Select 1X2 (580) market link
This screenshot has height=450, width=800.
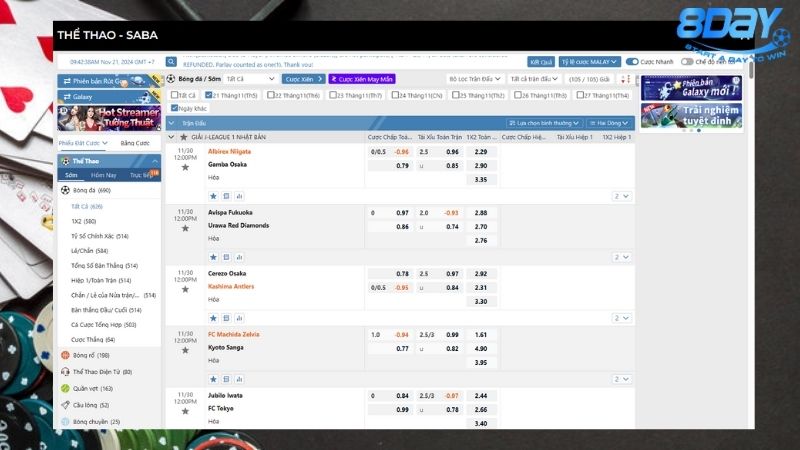coord(84,221)
